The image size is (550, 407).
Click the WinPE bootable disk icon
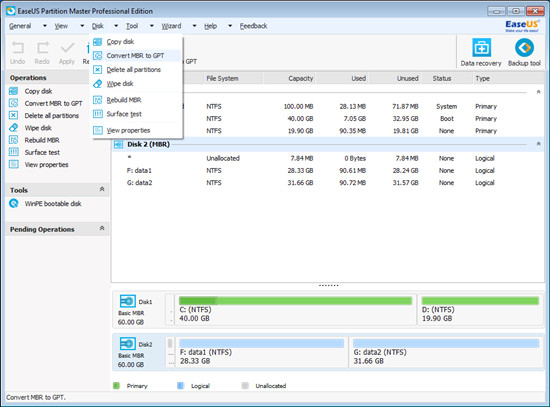pos(14,204)
